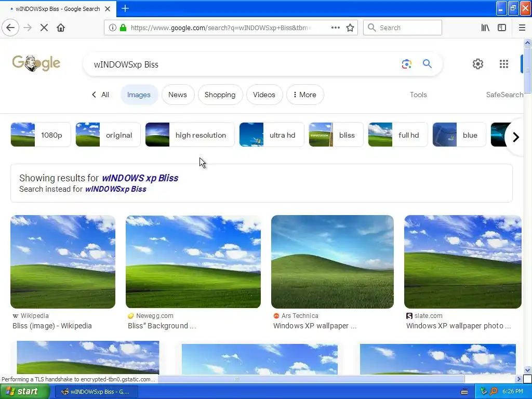The image size is (532, 399).
Task: Click the slate.com Windows XP wallpaper photo title
Action: pyautogui.click(x=458, y=326)
